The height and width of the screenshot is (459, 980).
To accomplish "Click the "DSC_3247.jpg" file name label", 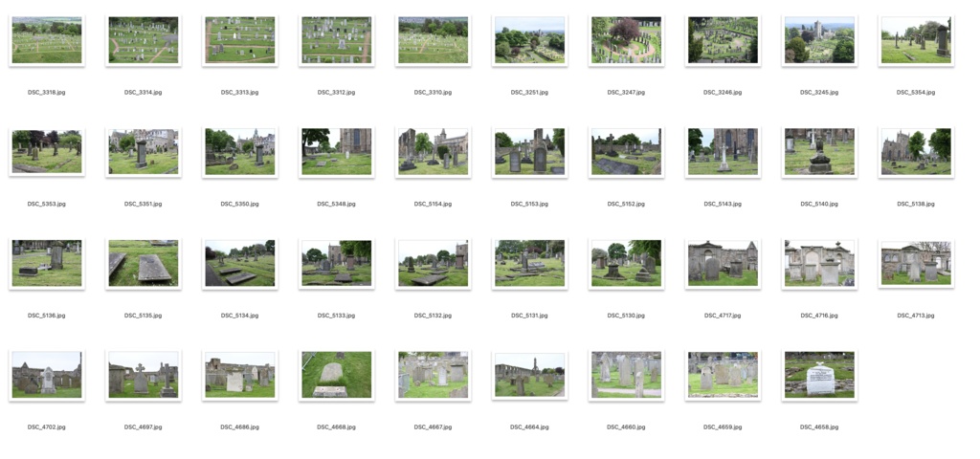I will (626, 93).
